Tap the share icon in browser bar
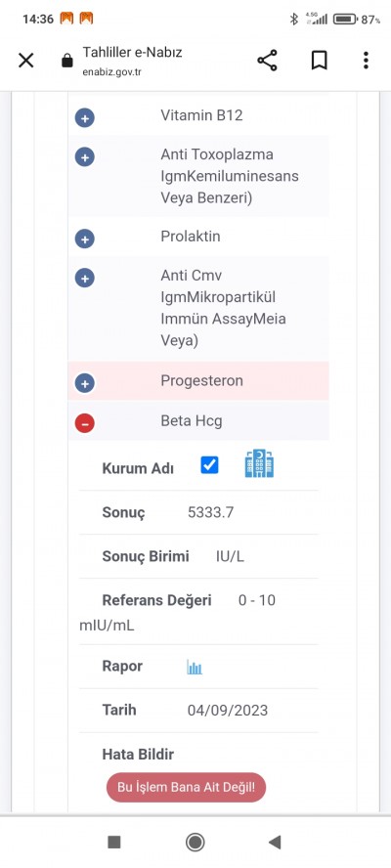The height and width of the screenshot is (868, 391). (268, 61)
